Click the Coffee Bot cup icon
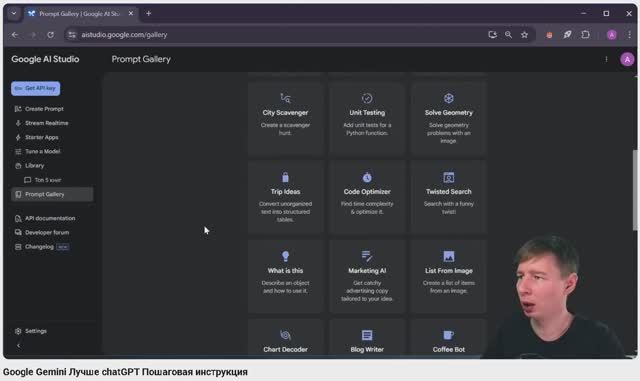 (x=449, y=335)
